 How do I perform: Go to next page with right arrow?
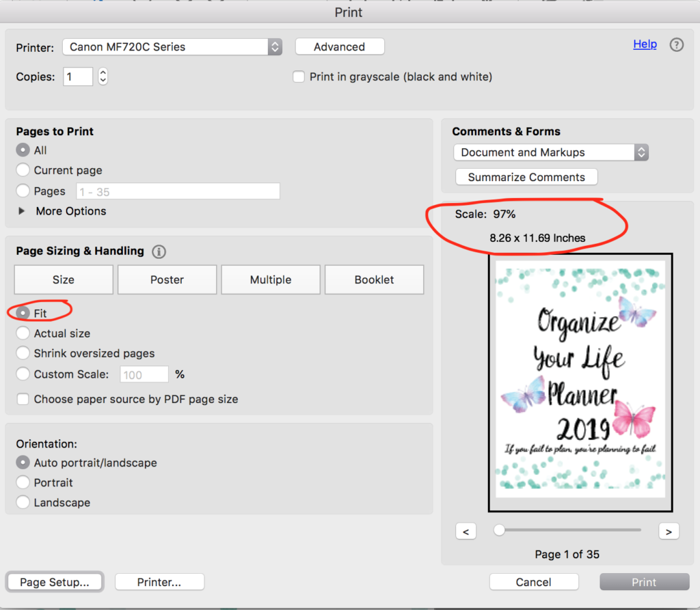pyautogui.click(x=668, y=531)
